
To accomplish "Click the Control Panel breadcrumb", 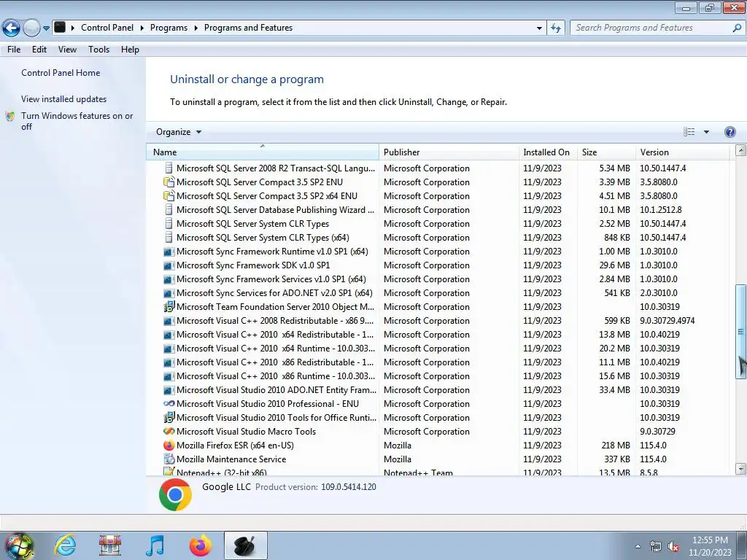I will 107,28.
